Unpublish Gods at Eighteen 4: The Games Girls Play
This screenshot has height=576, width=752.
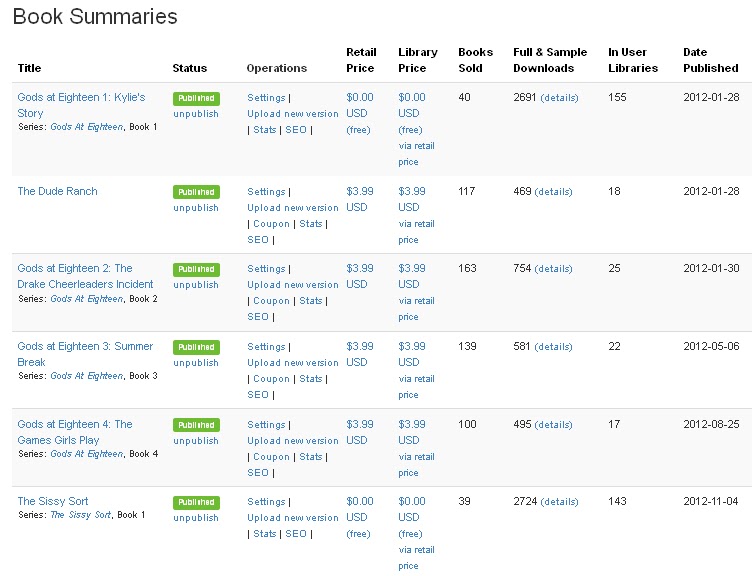click(x=195, y=441)
